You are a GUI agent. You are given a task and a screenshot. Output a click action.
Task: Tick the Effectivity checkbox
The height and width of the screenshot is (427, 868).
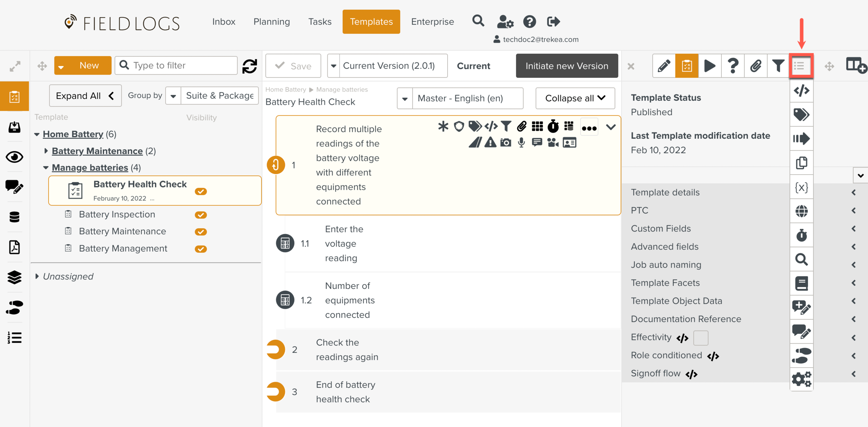point(701,338)
